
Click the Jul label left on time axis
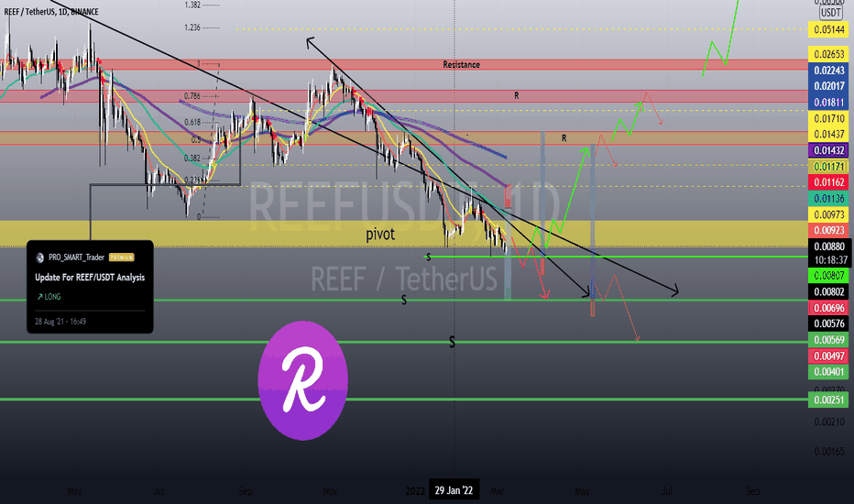(x=159, y=491)
